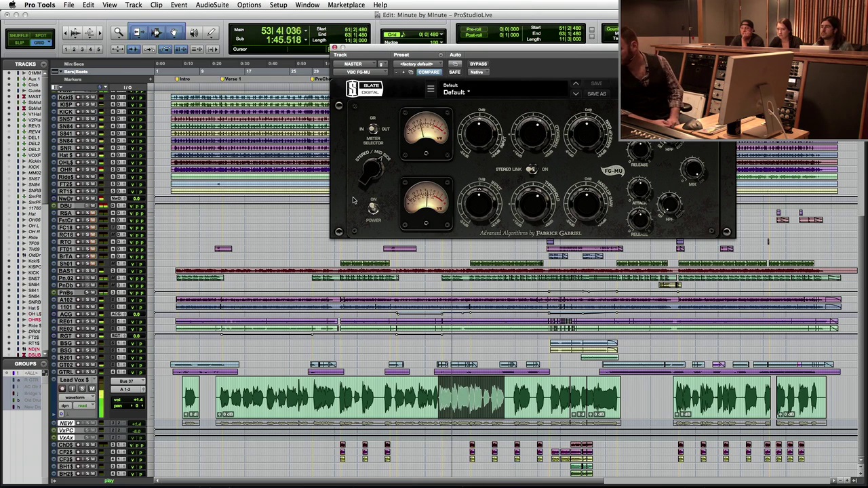
Task: Open the AudioSuite menu
Action: coord(212,5)
